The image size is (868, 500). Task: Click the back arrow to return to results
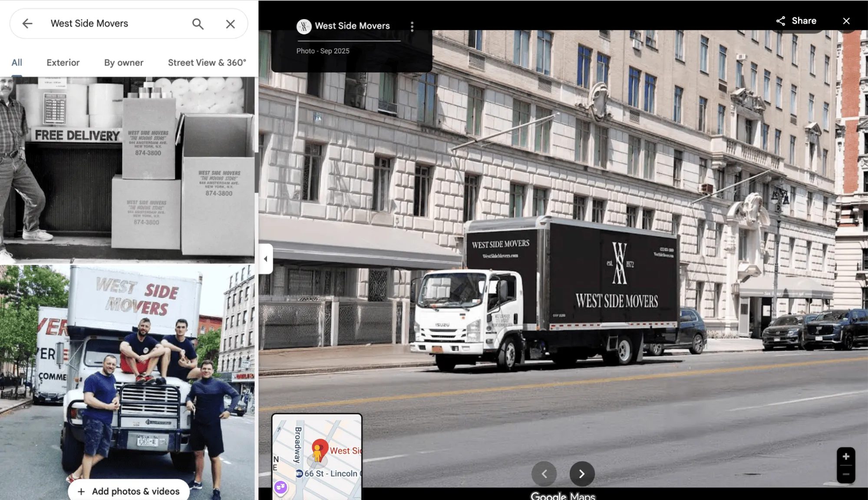(28, 23)
